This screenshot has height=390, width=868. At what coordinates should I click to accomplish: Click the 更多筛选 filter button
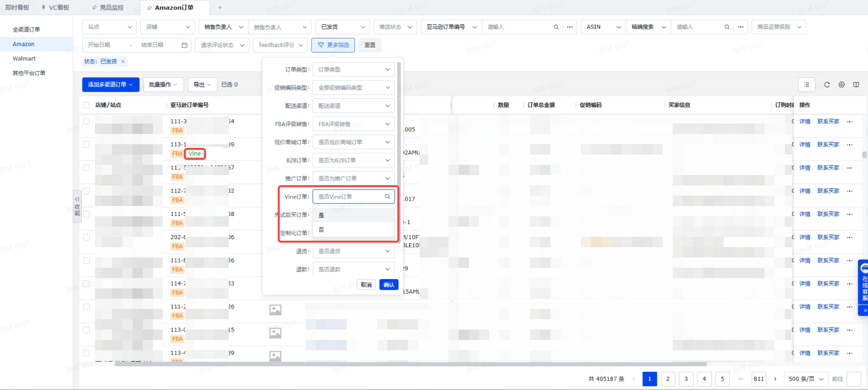(333, 45)
